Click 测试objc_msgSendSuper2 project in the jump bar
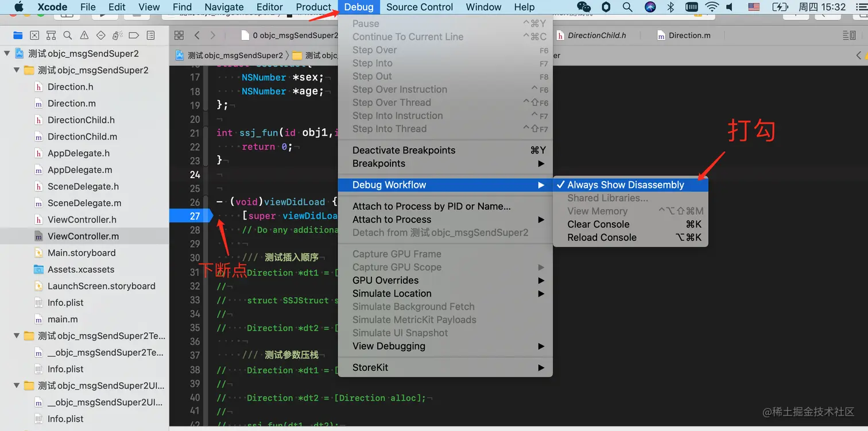Viewport: 868px width, 431px height. 230,56
